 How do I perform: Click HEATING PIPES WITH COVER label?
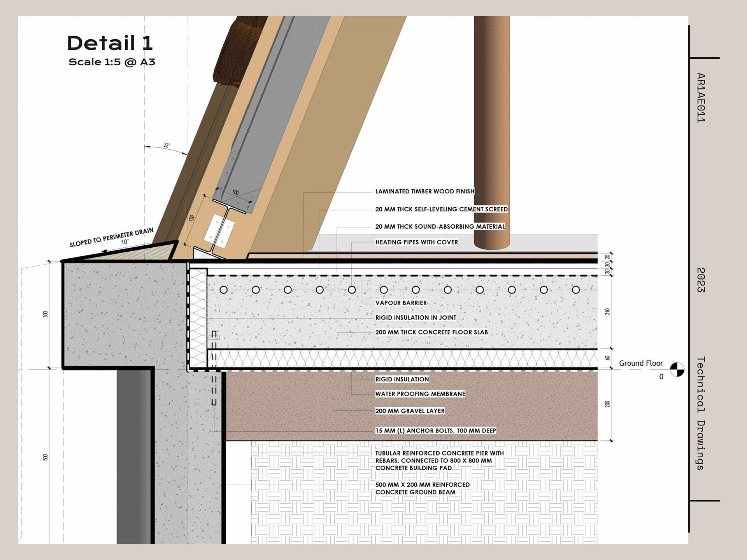416,242
